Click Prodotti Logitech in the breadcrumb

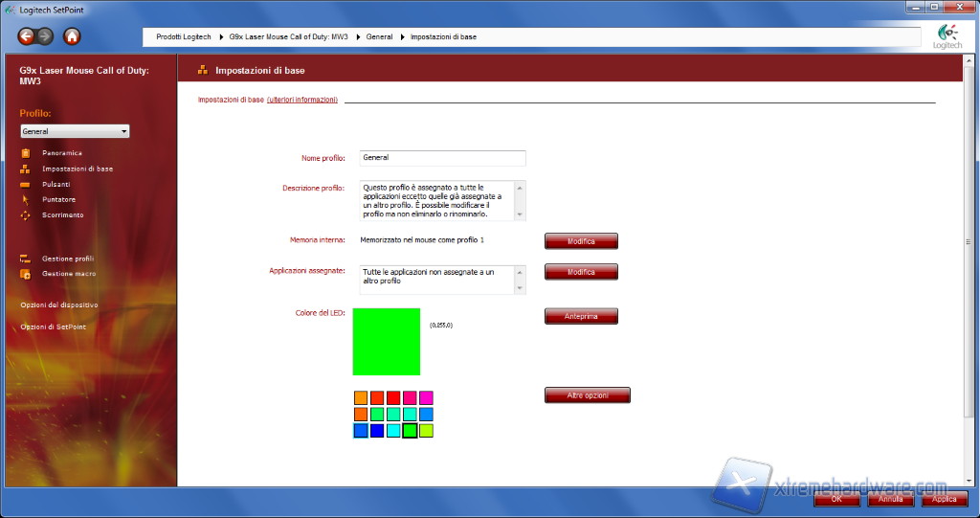(x=182, y=36)
